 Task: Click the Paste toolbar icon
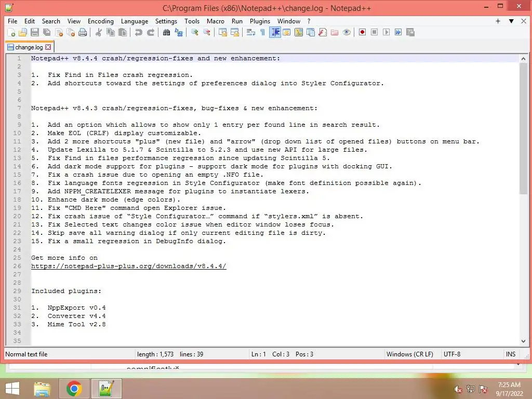pos(123,32)
